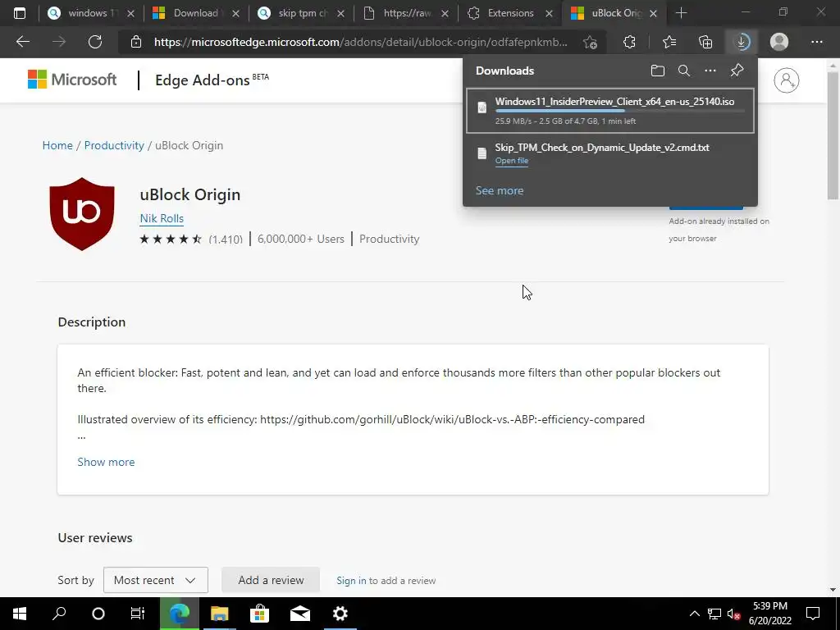Screen dimensions: 840x630
Task: Open downloads folder icon in Downloads panel
Action: coord(657,71)
